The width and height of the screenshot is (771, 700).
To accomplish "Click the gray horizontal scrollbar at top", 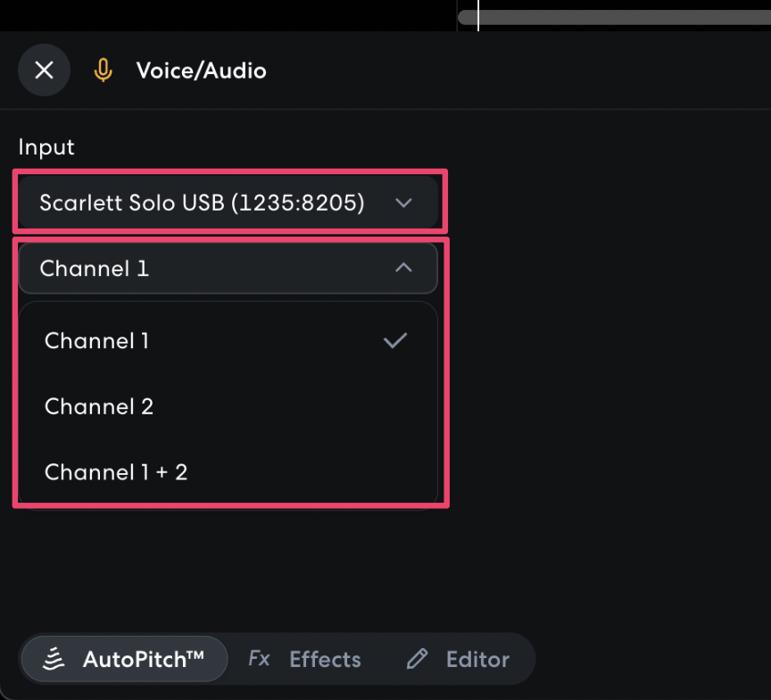I will tap(625, 17).
